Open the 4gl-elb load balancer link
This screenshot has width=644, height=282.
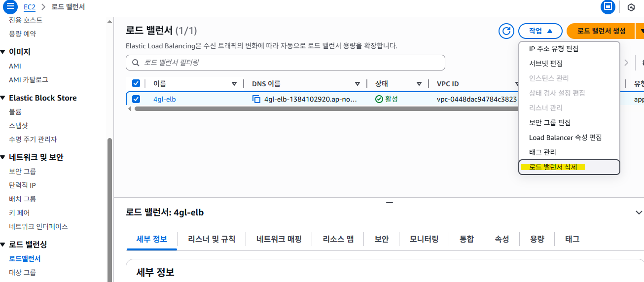(164, 99)
